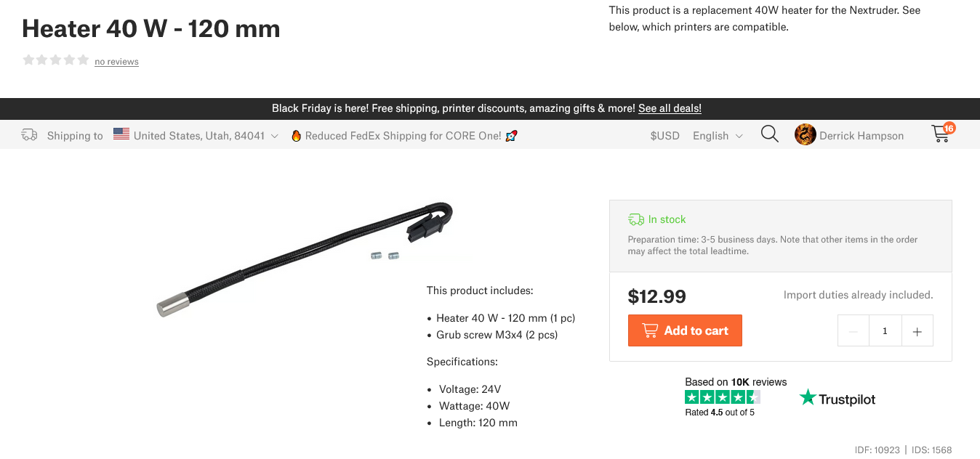Increase quantity with the plus button
This screenshot has width=980, height=459.
[917, 331]
